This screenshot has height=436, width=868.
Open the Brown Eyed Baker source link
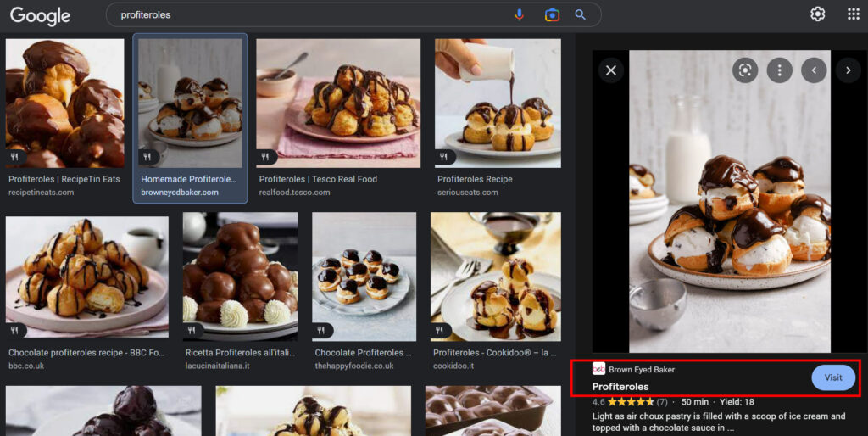coord(642,370)
